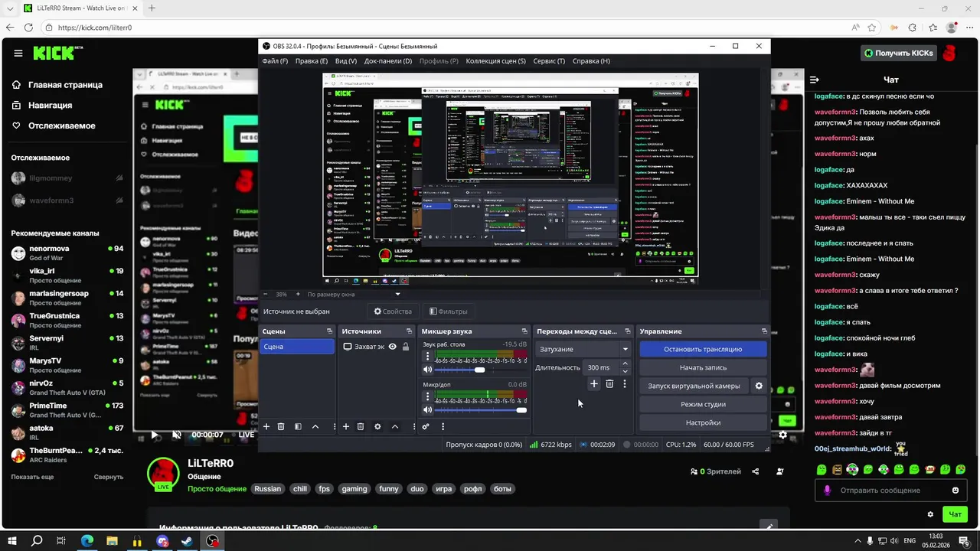This screenshot has height=551, width=980.
Task: Collapse the Kick chat panel icon
Action: pos(815,80)
